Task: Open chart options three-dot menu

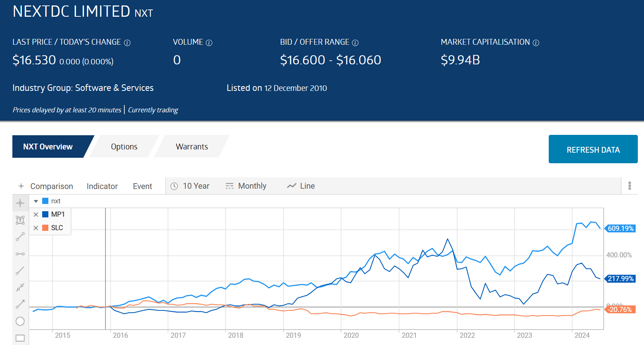Action: click(630, 186)
